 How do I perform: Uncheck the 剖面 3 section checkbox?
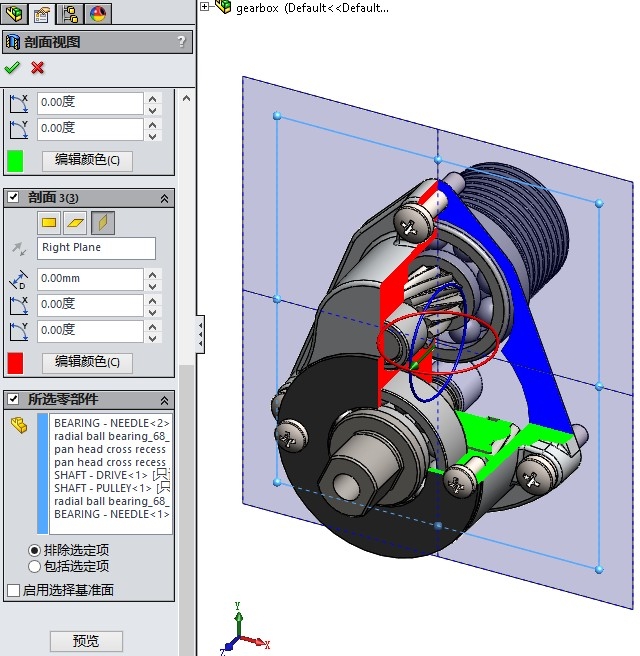pos(13,198)
